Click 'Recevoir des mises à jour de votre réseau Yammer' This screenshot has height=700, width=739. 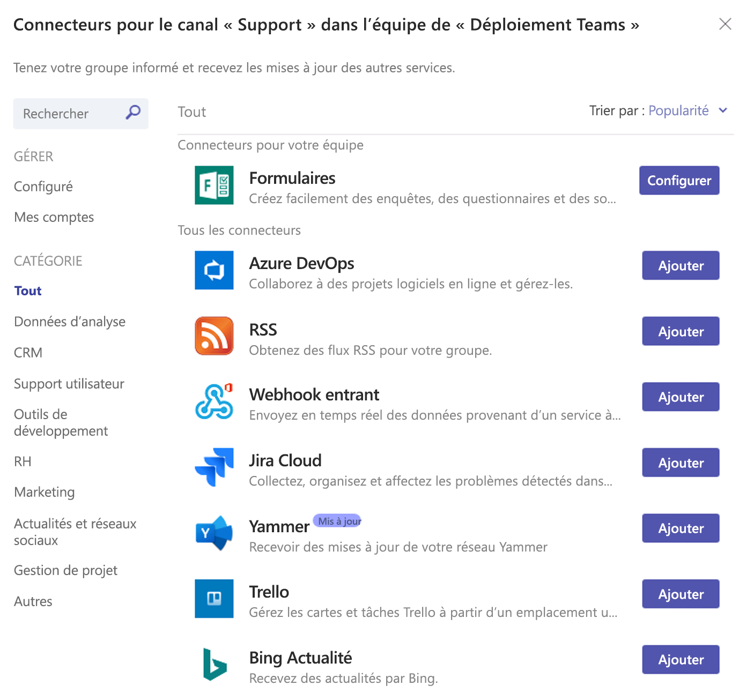click(x=398, y=547)
